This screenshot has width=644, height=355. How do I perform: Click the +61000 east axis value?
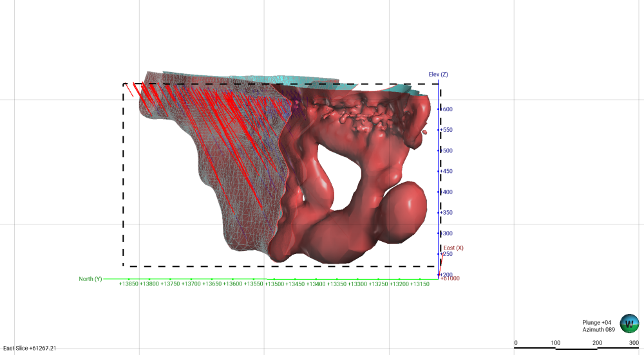pyautogui.click(x=450, y=278)
